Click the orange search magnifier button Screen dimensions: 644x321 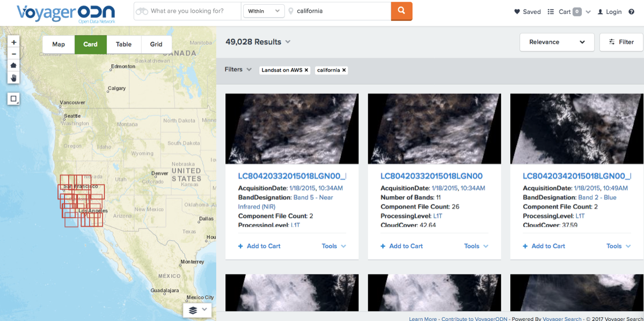point(401,11)
